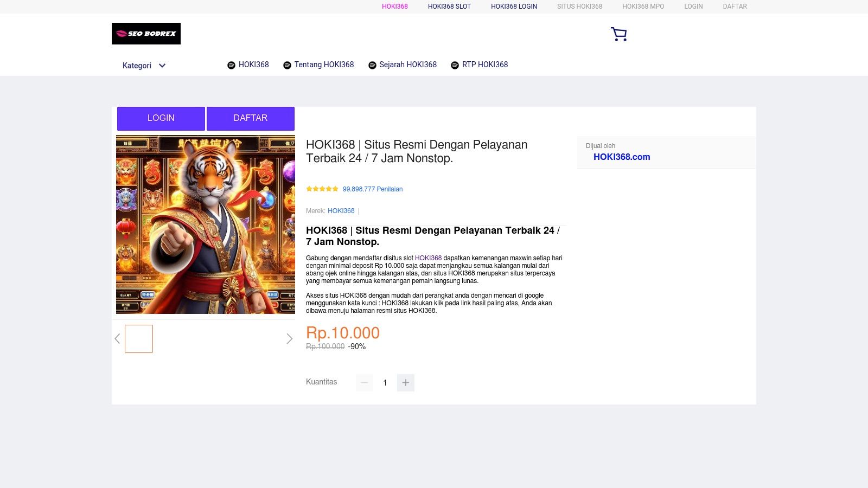Decrease quantity with minus button

tap(365, 383)
